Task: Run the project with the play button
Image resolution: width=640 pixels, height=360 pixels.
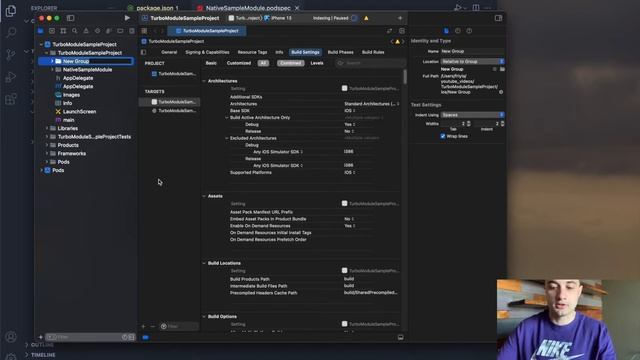Action: click(127, 18)
